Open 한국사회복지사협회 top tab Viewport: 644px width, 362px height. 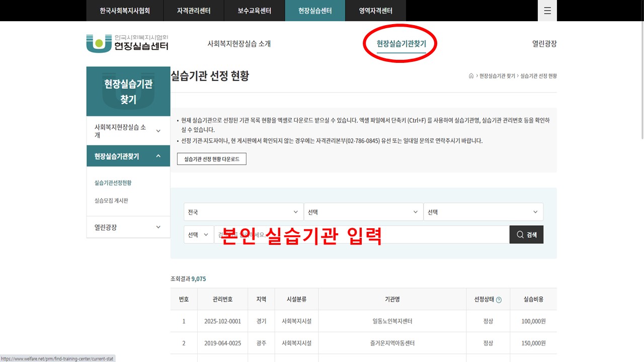(x=125, y=11)
